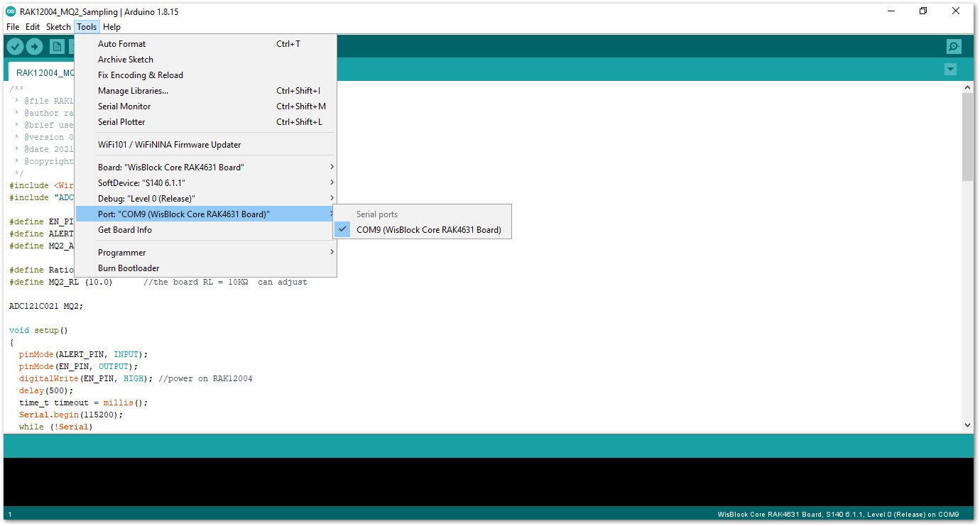The height and width of the screenshot is (526, 980).
Task: Open the File menu
Action: pyautogui.click(x=13, y=27)
